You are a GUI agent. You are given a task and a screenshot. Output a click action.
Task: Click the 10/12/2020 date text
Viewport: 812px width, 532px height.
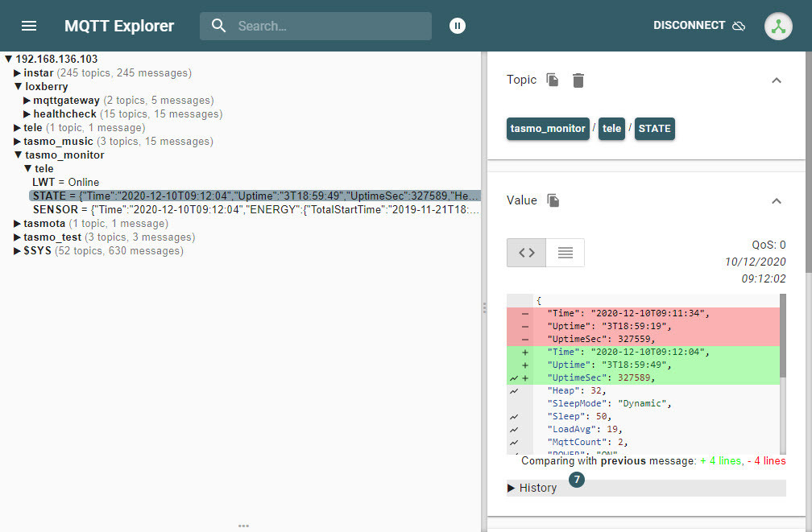coord(755,262)
